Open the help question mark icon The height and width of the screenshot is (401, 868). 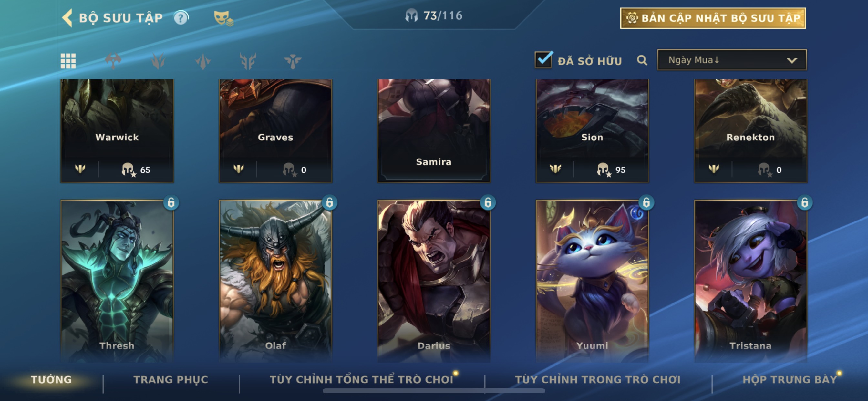click(x=181, y=18)
